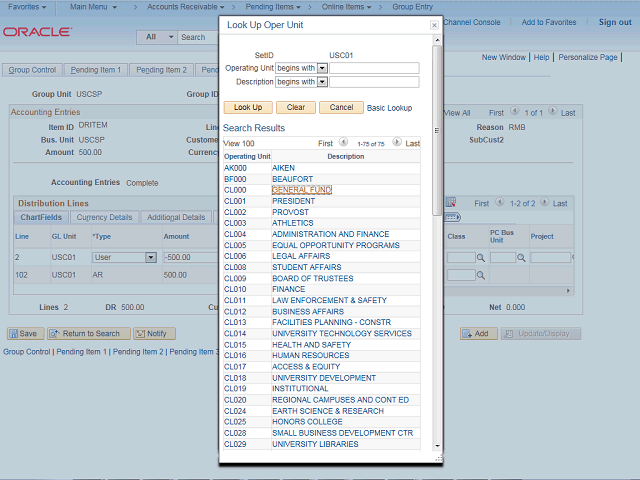640x480 pixels.
Task: Click Group Entry breadcrumb
Action: 412,7
